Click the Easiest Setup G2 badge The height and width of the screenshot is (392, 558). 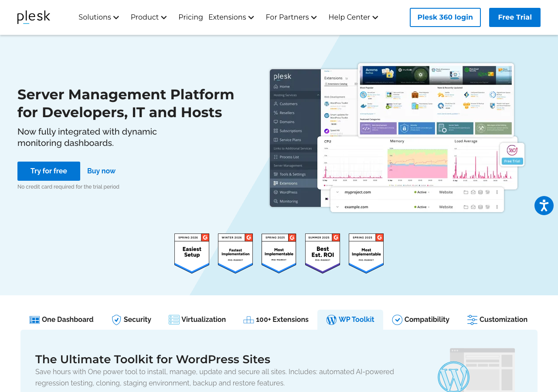[192, 253]
